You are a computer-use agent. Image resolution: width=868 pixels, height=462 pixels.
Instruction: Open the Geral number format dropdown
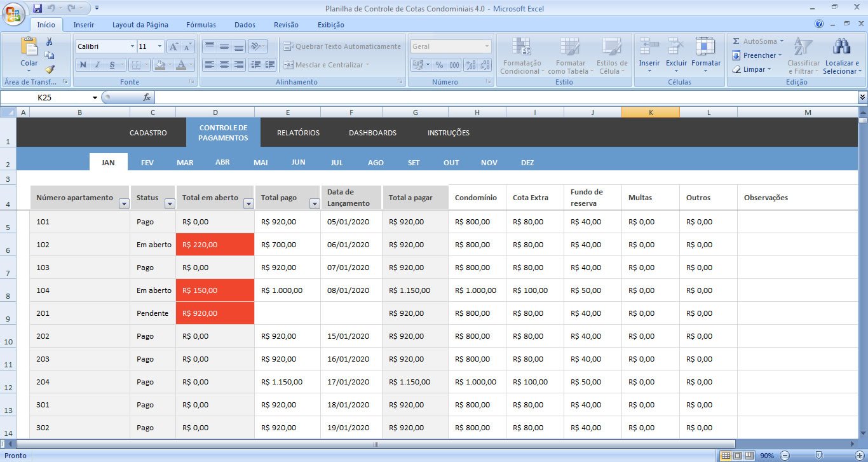[487, 46]
